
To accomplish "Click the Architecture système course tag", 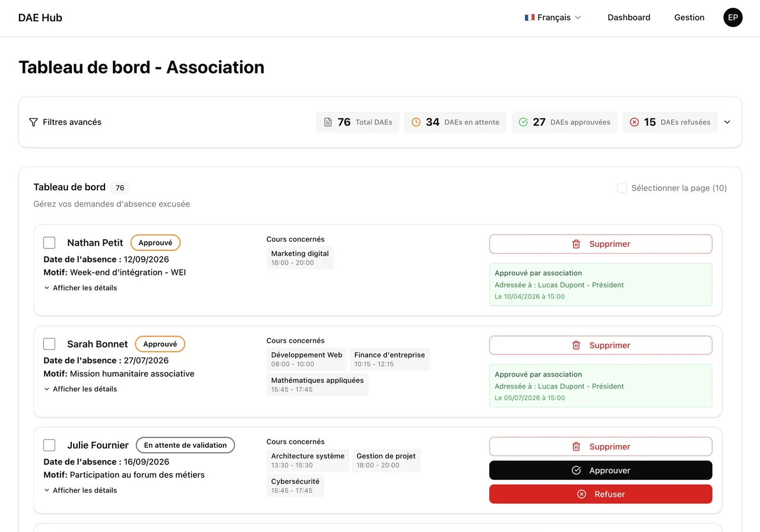I will coord(308,460).
